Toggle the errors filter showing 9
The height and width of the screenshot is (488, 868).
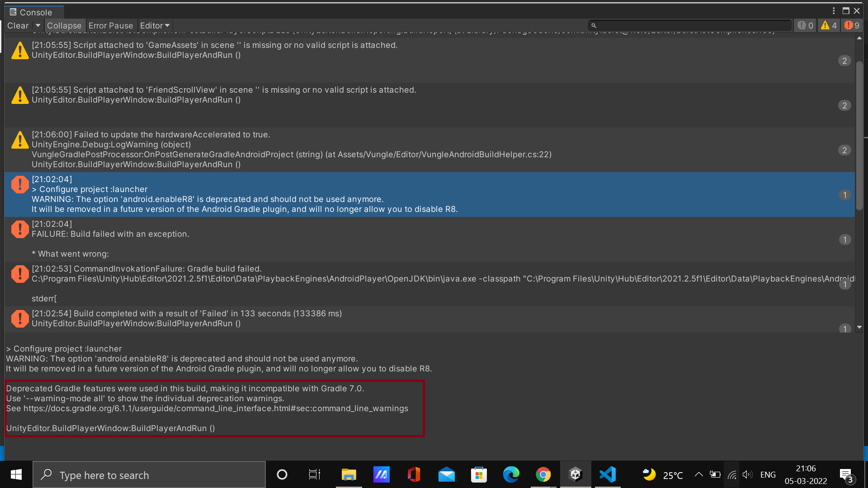pyautogui.click(x=852, y=26)
